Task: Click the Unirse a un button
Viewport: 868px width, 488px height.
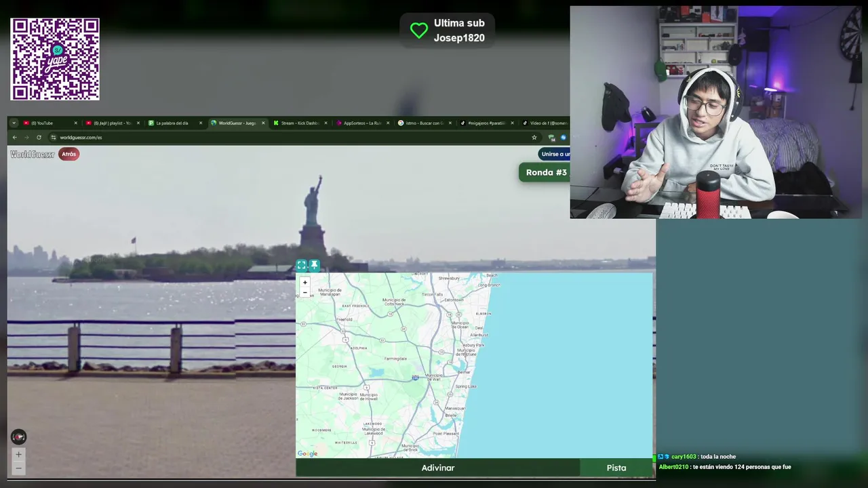Action: 555,155
